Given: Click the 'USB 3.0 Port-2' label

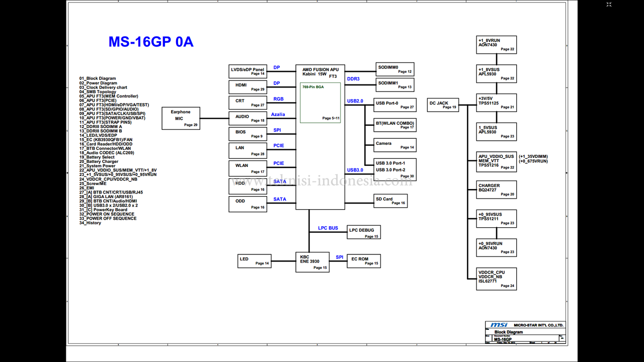Looking at the screenshot, I should coord(390,170).
